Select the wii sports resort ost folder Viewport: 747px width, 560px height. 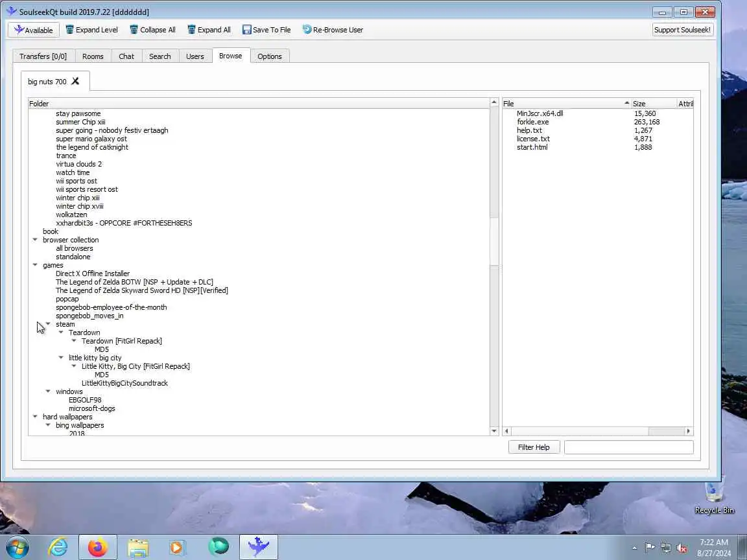[x=87, y=189]
